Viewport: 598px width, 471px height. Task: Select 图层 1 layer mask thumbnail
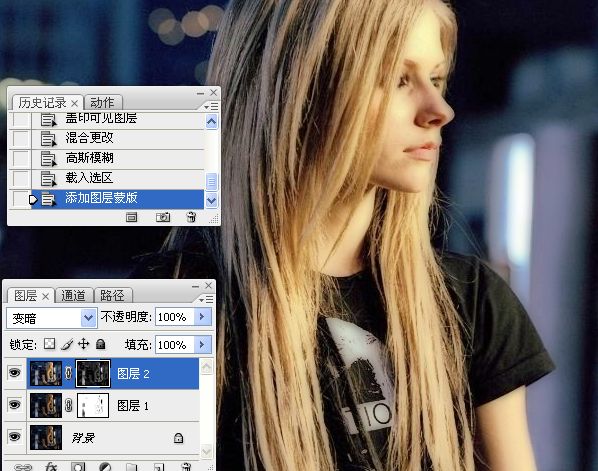pos(93,405)
